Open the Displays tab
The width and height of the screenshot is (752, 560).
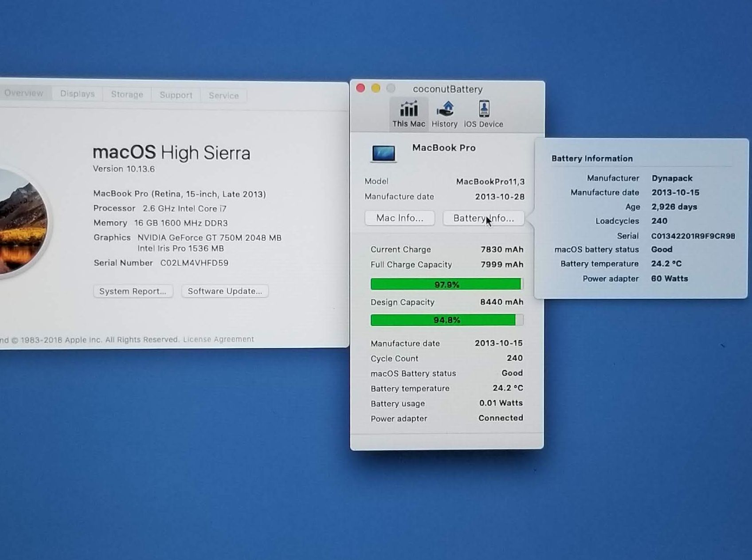(x=78, y=94)
